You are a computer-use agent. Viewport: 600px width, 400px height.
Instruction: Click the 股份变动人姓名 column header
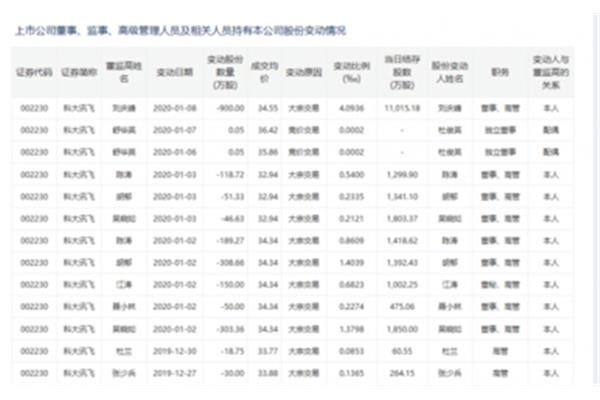[x=450, y=72]
